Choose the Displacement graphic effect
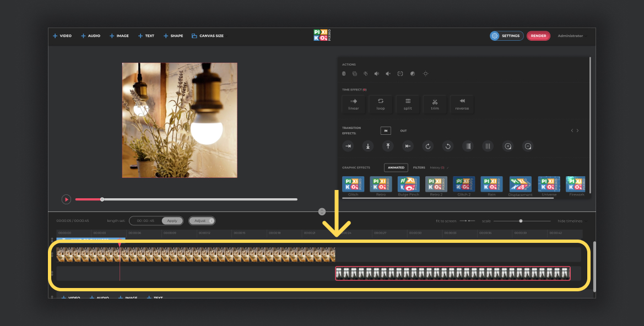This screenshot has width=644, height=326. point(521,186)
